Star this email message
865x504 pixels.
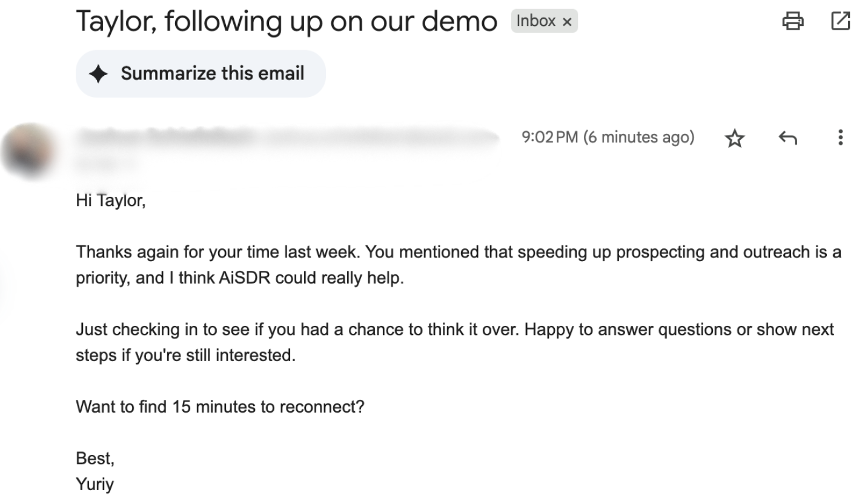734,139
